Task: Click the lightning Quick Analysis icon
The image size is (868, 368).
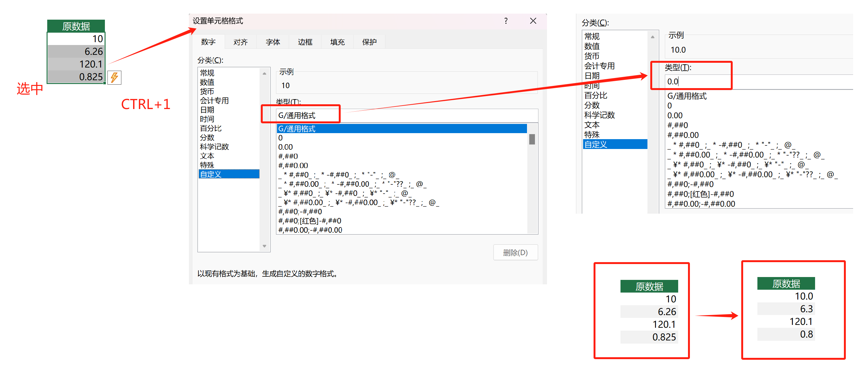Action: [114, 78]
